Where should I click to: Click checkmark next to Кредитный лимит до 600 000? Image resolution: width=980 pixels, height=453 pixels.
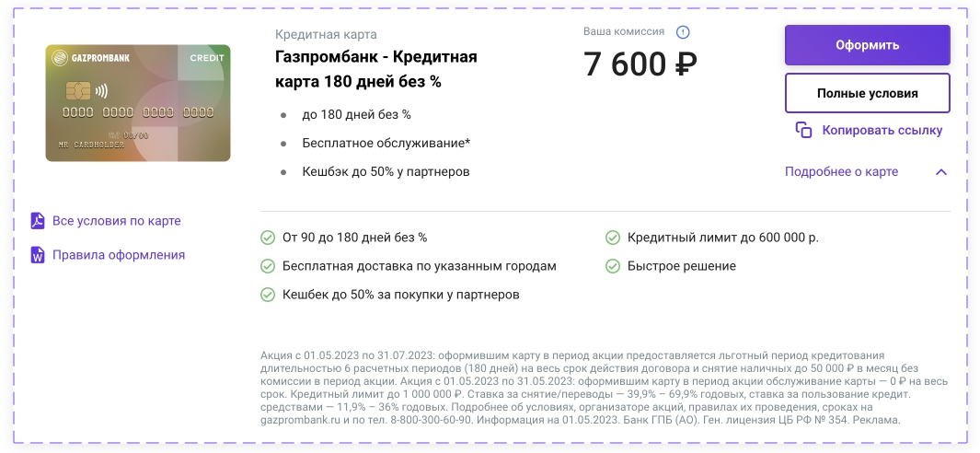coord(613,238)
